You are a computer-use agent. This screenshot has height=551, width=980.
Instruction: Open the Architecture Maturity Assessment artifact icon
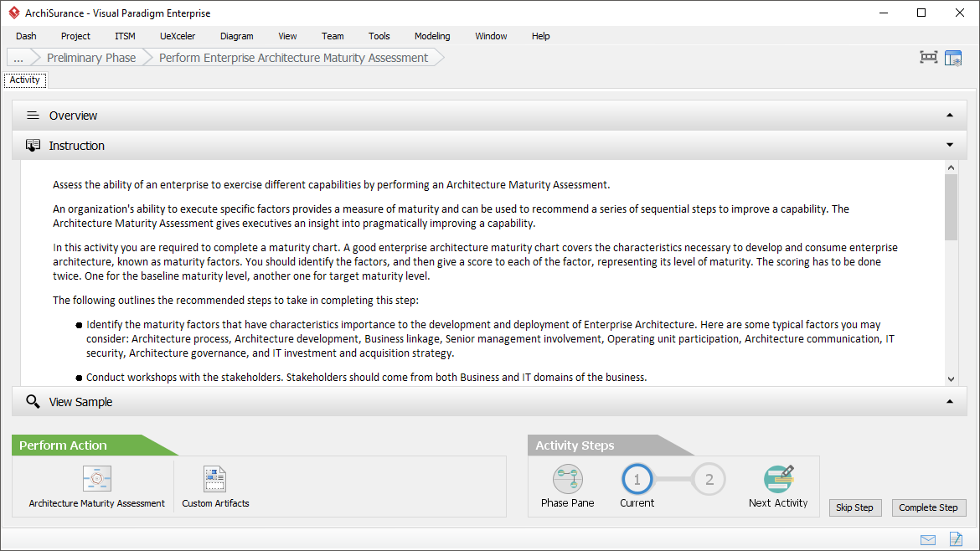point(97,478)
